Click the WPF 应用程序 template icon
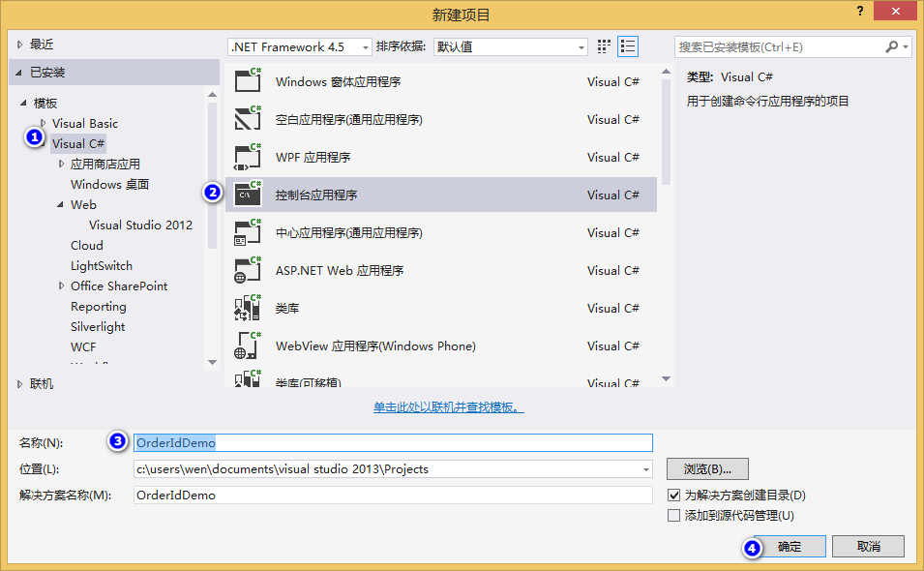924x571 pixels. pos(248,156)
